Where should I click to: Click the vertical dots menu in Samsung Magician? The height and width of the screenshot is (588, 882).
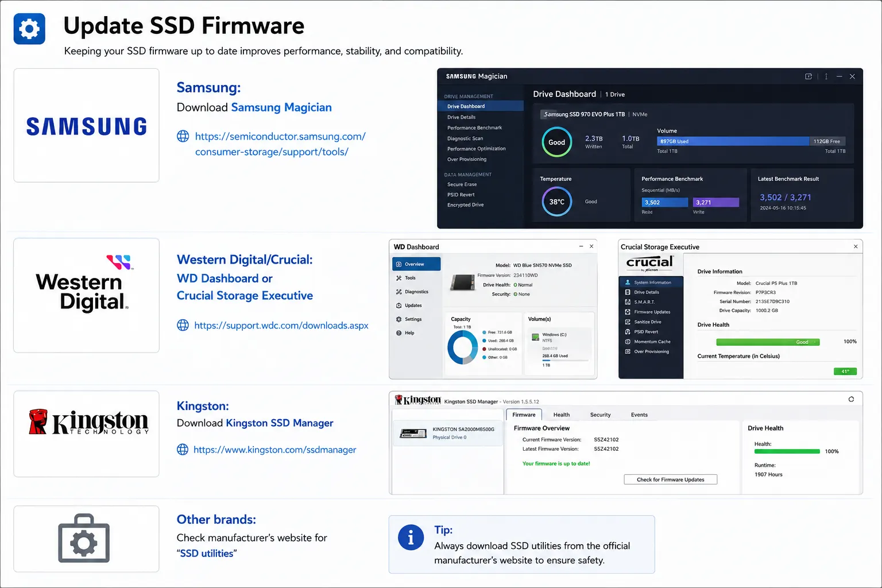pos(826,76)
